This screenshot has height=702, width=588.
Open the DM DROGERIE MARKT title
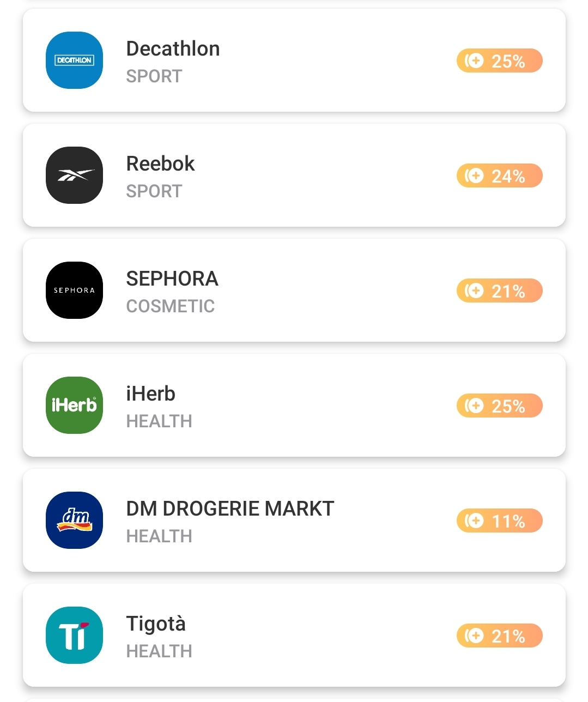pyautogui.click(x=230, y=509)
